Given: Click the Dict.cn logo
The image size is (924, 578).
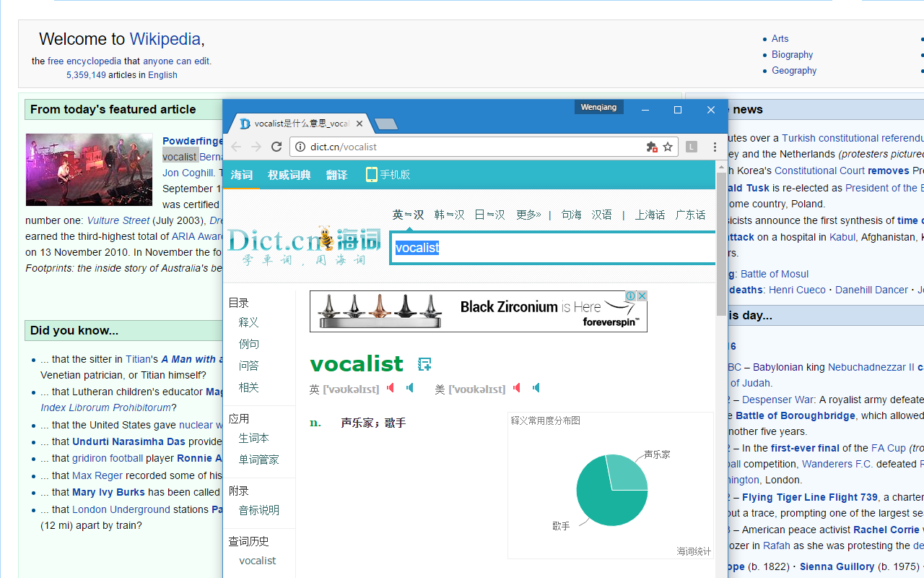Looking at the screenshot, I should click(x=303, y=246).
